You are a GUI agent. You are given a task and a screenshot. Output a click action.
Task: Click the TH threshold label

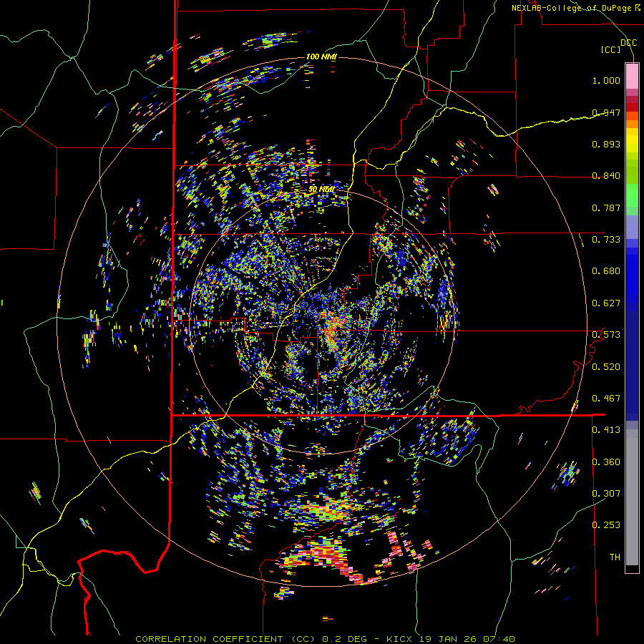615,557
